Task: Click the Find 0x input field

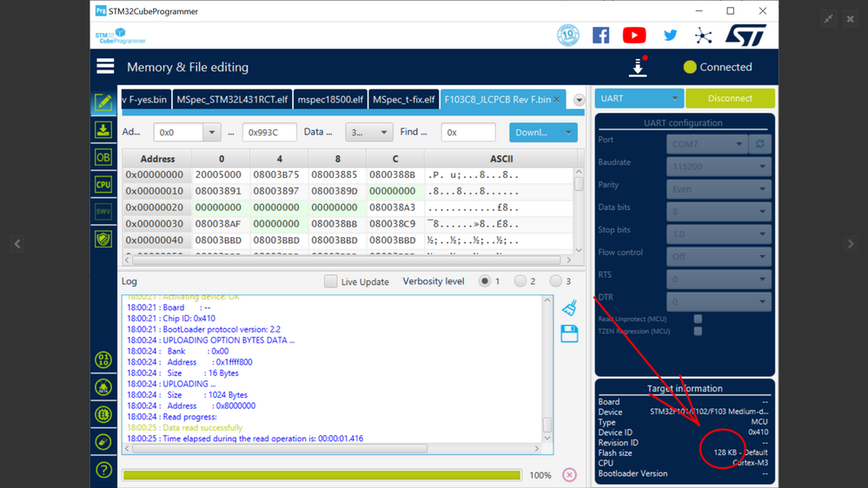Action: click(x=467, y=132)
